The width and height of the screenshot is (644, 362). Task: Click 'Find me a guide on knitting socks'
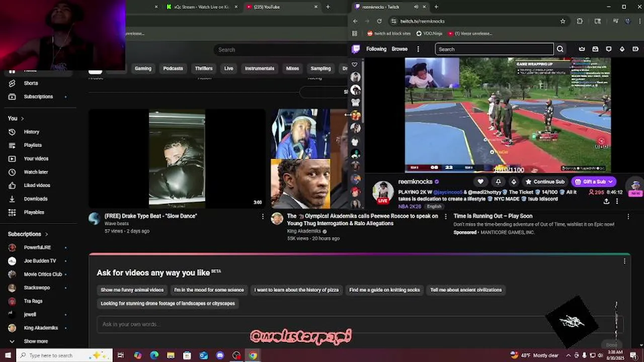pyautogui.click(x=384, y=290)
